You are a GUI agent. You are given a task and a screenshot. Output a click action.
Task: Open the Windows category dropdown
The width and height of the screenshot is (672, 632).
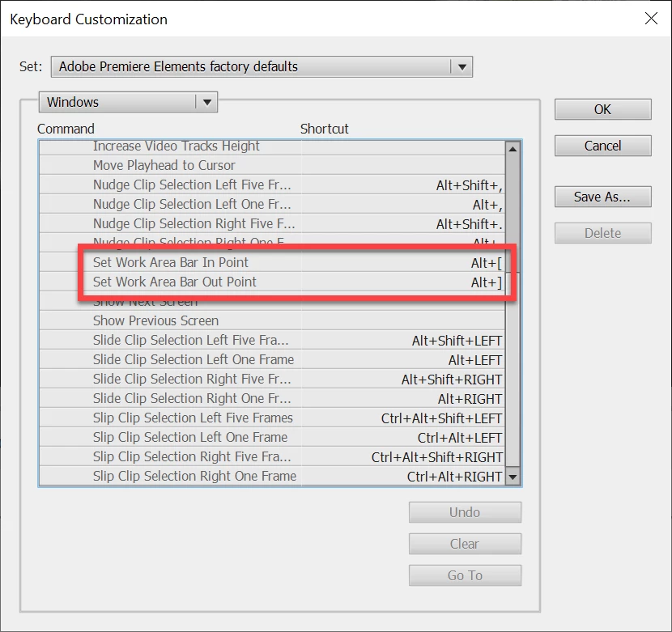128,102
